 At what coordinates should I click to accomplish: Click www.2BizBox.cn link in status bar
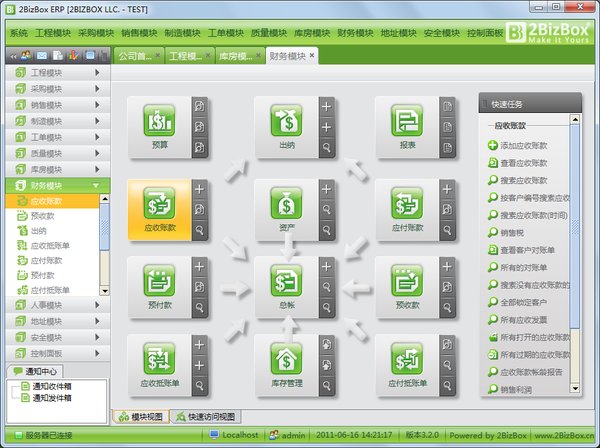(564, 435)
